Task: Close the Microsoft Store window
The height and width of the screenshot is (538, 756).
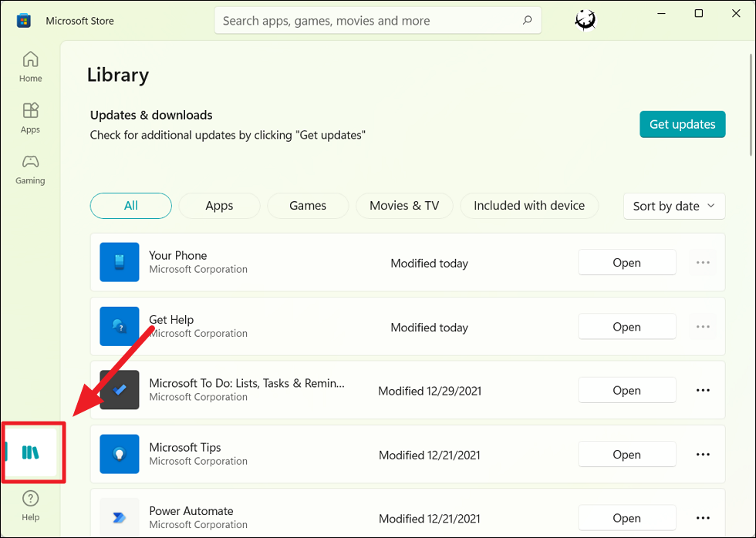Action: (736, 13)
